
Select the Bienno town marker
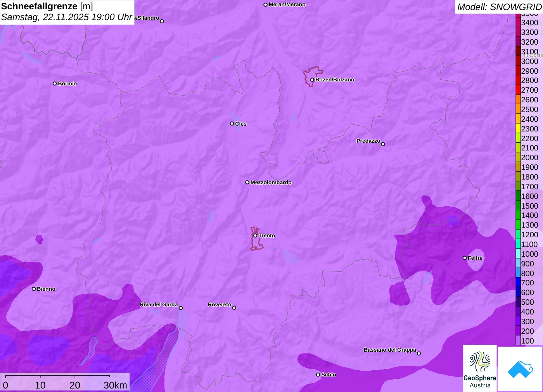[x=34, y=289]
